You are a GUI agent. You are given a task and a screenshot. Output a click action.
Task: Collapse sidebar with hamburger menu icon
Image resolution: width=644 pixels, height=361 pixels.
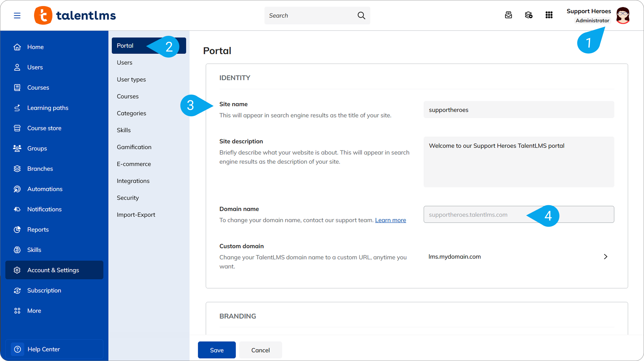pos(17,16)
